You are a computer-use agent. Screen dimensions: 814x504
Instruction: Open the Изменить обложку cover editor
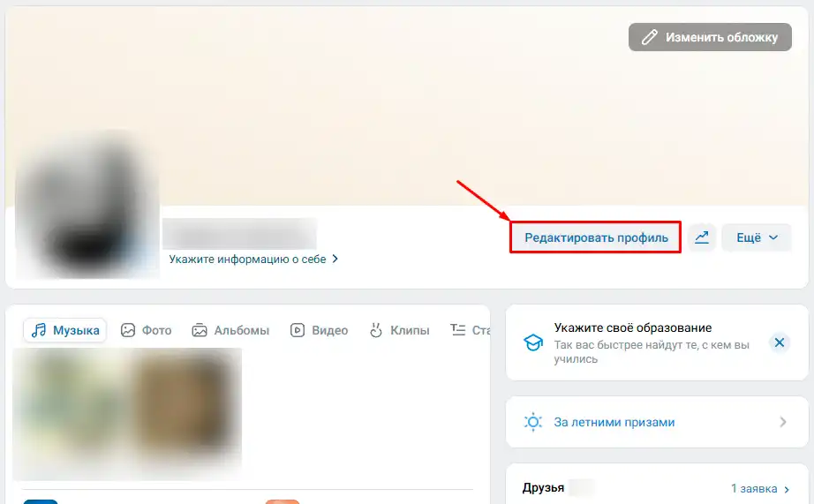click(x=710, y=37)
